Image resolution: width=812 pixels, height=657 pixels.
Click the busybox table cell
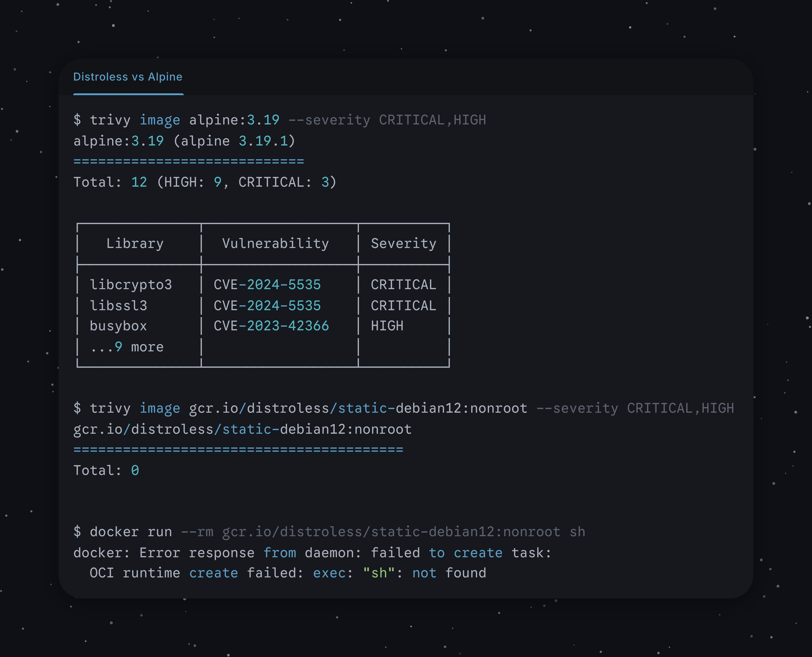[x=118, y=326]
